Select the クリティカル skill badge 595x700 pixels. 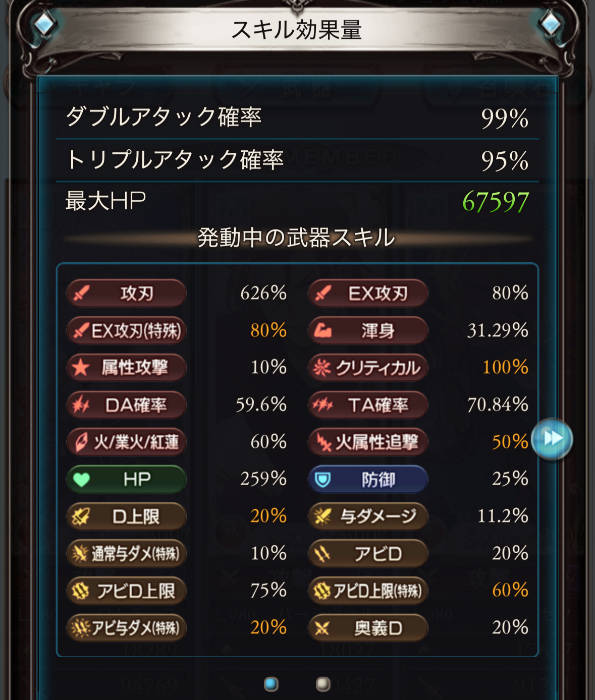[368, 368]
